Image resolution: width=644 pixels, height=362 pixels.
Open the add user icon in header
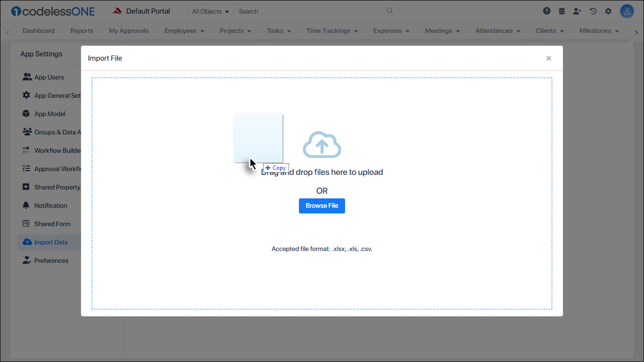click(x=577, y=11)
